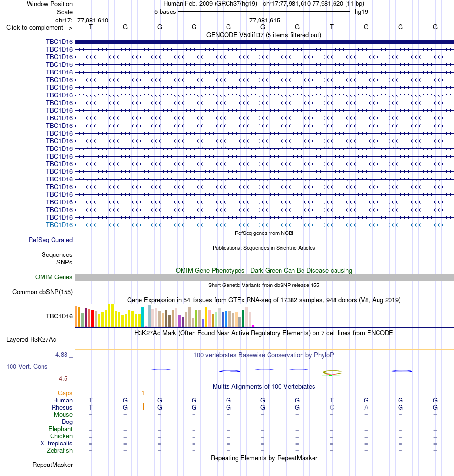454x476 pixels.
Task: Open the 'RefSeq genes from NCBI' track title
Action: pos(264,233)
